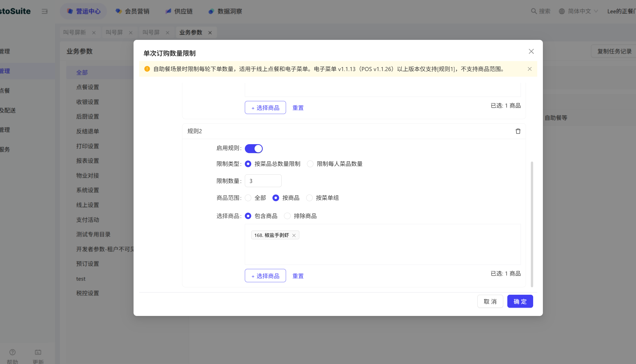This screenshot has width=636, height=364.
Task: Delete Rule 2 with the trash icon
Action: click(518, 131)
